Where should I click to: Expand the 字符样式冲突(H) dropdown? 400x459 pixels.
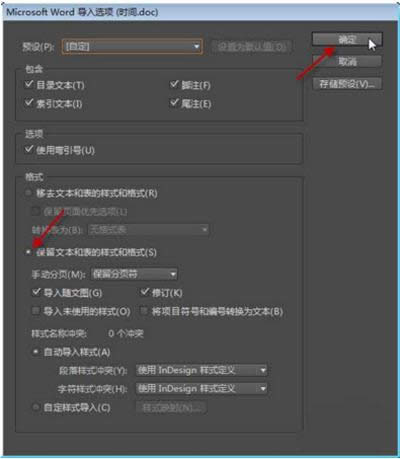click(202, 388)
